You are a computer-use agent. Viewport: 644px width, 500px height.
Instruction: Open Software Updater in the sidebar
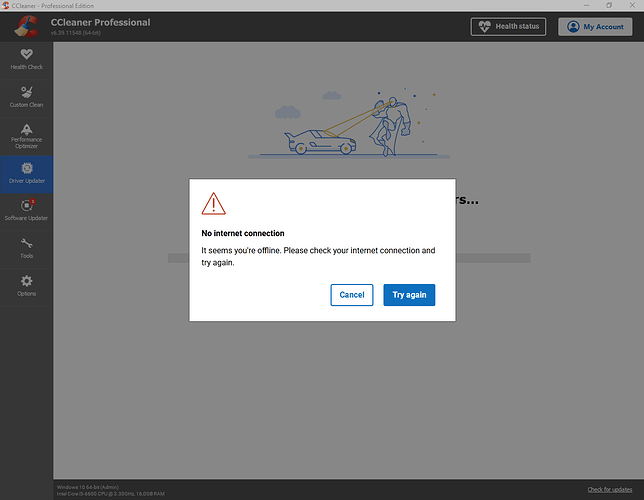coord(26,209)
